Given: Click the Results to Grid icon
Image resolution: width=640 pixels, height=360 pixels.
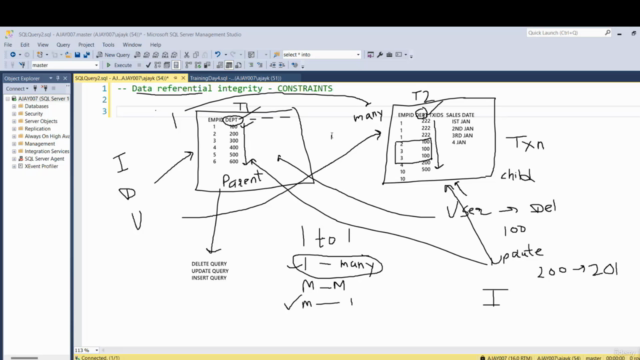Looking at the screenshot, I should pos(229,65).
